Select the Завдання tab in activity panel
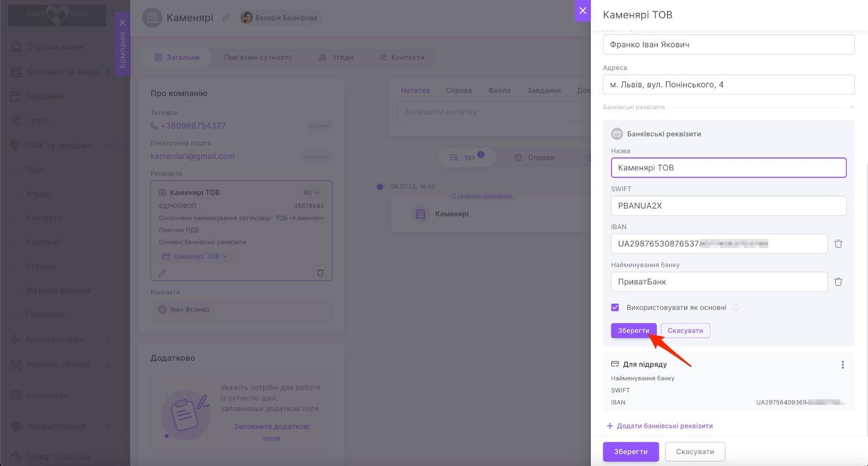Image resolution: width=868 pixels, height=466 pixels. 544,91
